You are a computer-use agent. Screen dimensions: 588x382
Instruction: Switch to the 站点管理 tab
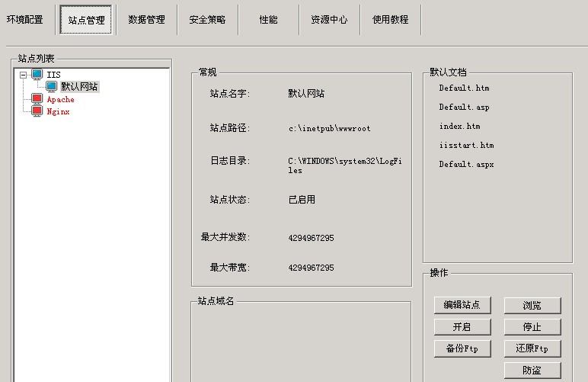click(x=86, y=20)
